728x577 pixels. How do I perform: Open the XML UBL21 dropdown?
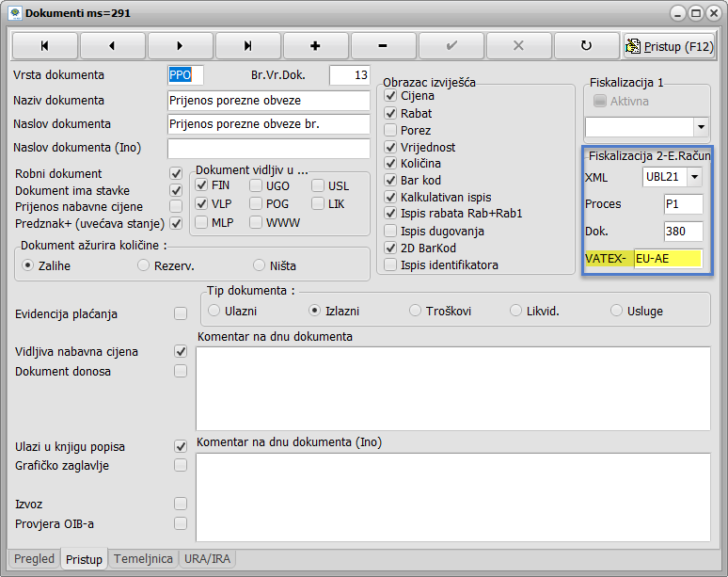pos(695,177)
